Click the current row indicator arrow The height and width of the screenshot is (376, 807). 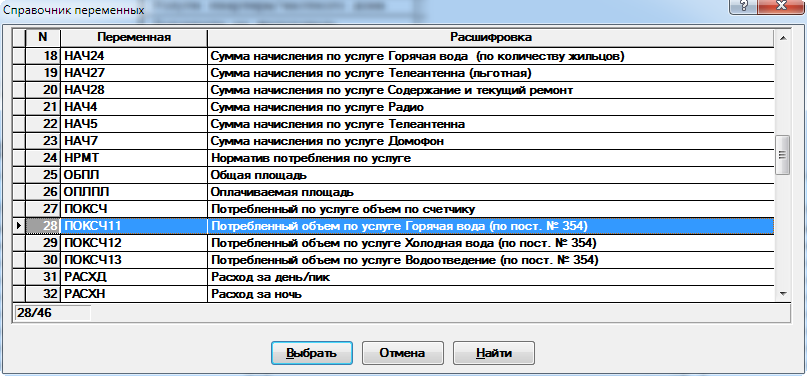click(19, 226)
